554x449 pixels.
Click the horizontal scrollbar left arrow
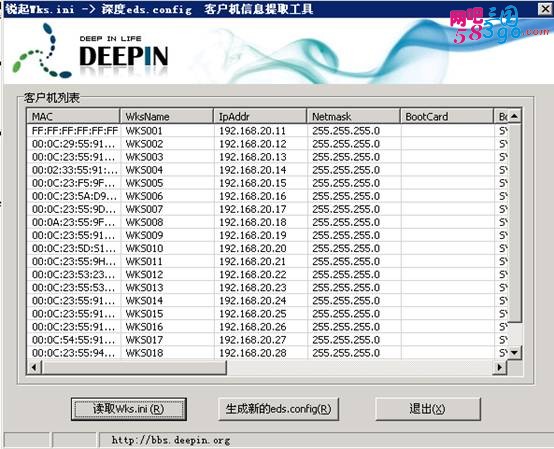[x=34, y=367]
